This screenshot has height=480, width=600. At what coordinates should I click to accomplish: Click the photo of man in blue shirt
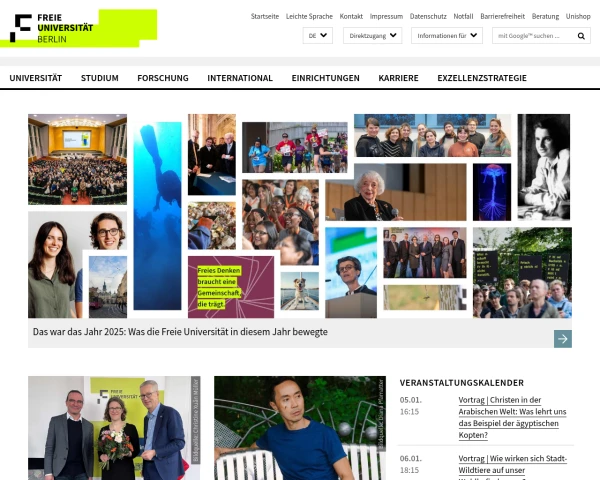coord(300,428)
